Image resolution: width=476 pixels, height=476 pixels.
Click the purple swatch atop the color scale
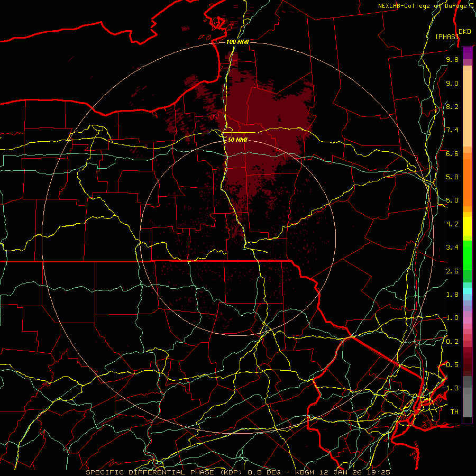click(467, 53)
